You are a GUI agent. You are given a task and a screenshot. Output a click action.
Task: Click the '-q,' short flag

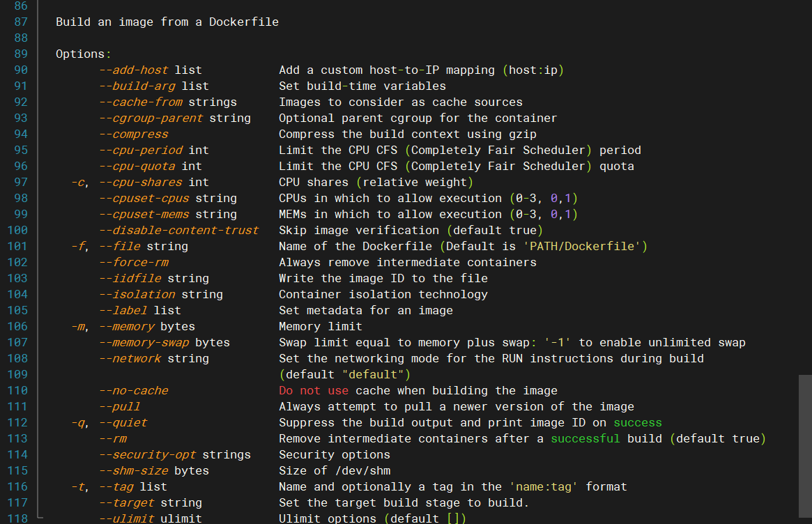point(80,423)
